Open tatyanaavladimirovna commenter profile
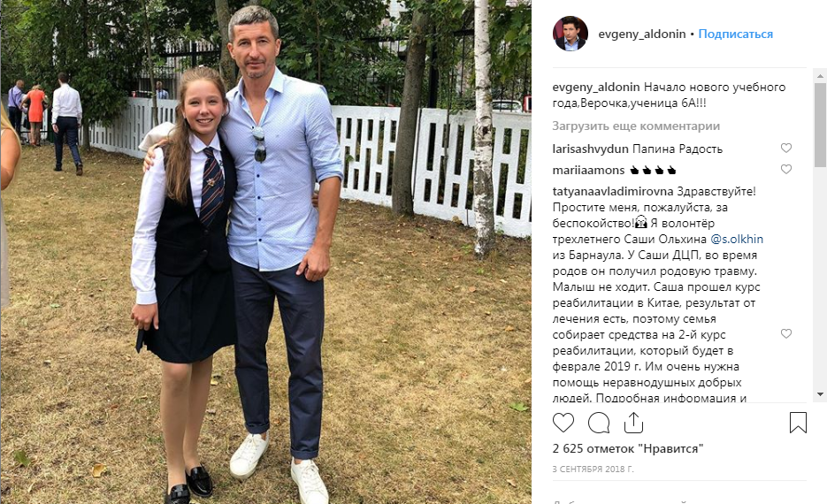This screenshot has width=827, height=504. tap(613, 191)
